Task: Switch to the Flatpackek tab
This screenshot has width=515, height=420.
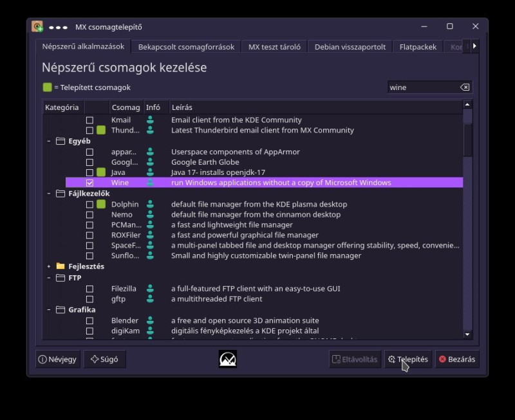Action: point(418,47)
